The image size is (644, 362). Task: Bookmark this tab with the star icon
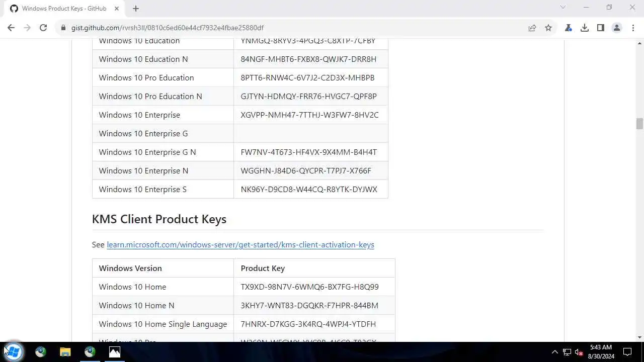coord(548,28)
